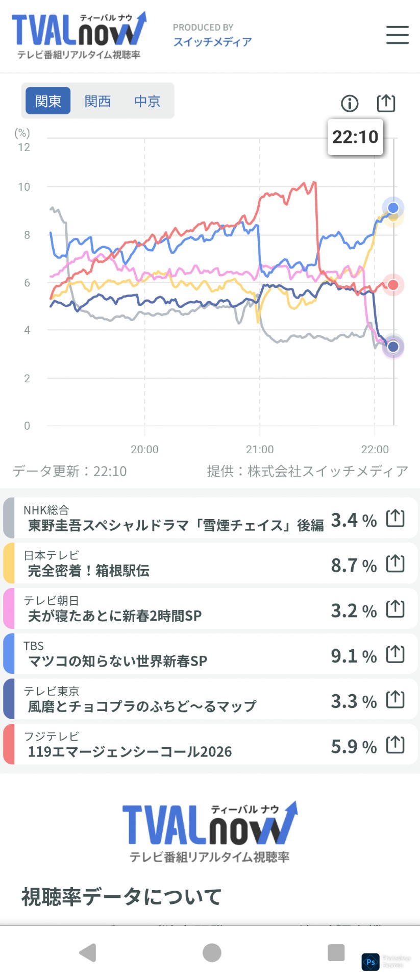The width and height of the screenshot is (420, 980).
Task: Share the TBS program rating
Action: tap(396, 654)
